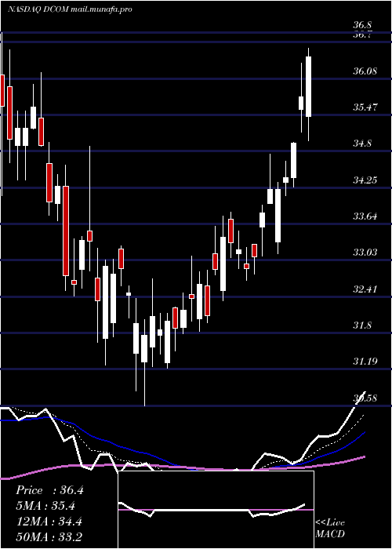The image size is (392, 549).
Task: Click the Live MACD label
Action: coord(330,529)
